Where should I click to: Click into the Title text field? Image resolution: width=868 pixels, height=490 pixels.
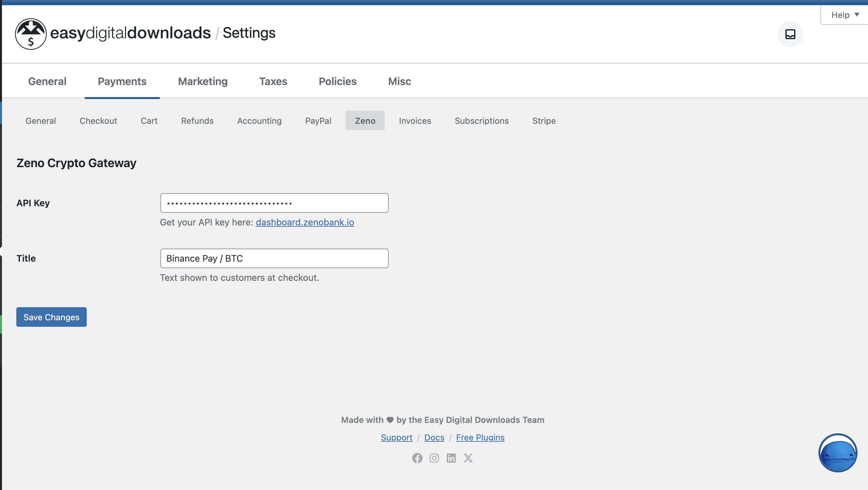click(x=274, y=258)
